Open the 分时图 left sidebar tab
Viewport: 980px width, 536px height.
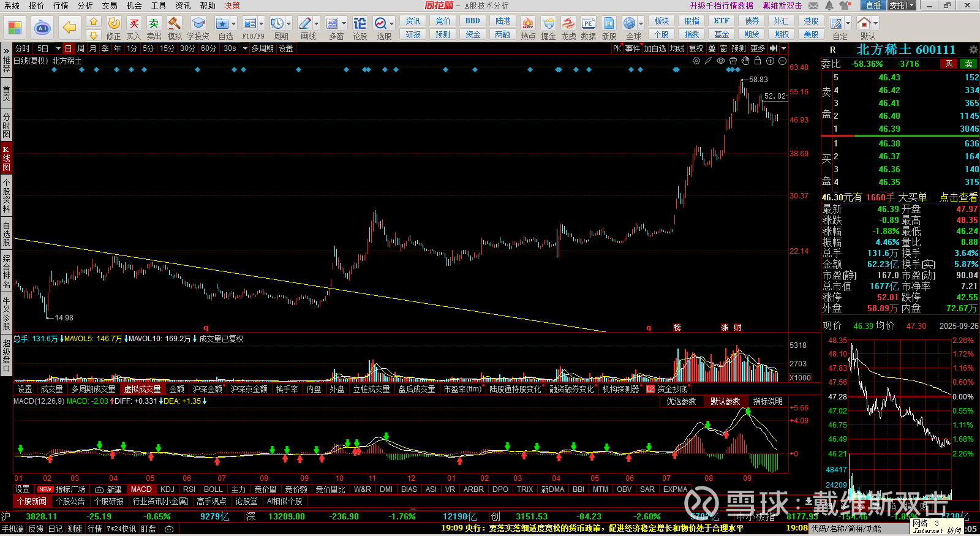[6, 125]
